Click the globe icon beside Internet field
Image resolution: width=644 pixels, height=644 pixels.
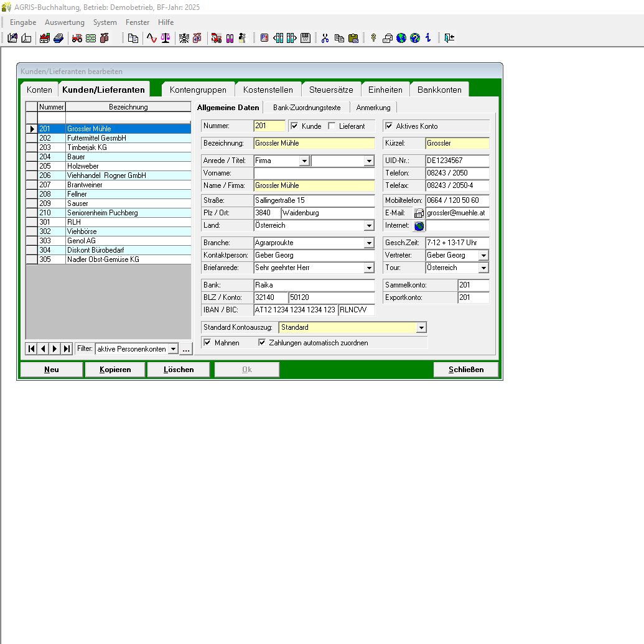[419, 226]
